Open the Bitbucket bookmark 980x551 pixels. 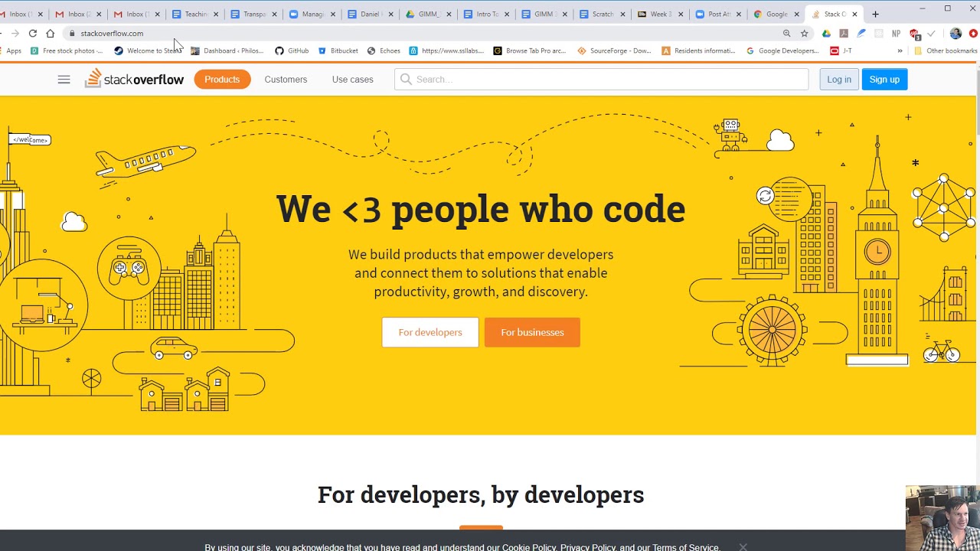[x=338, y=51]
